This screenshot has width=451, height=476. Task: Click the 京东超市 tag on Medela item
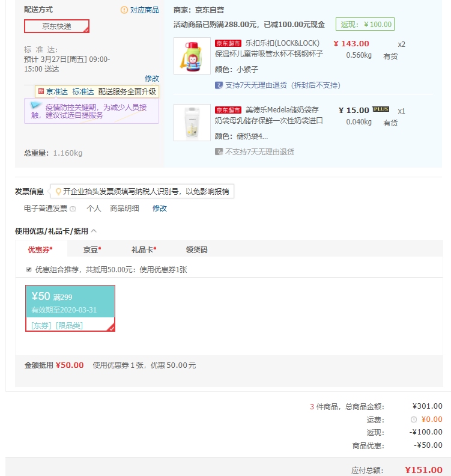(228, 110)
